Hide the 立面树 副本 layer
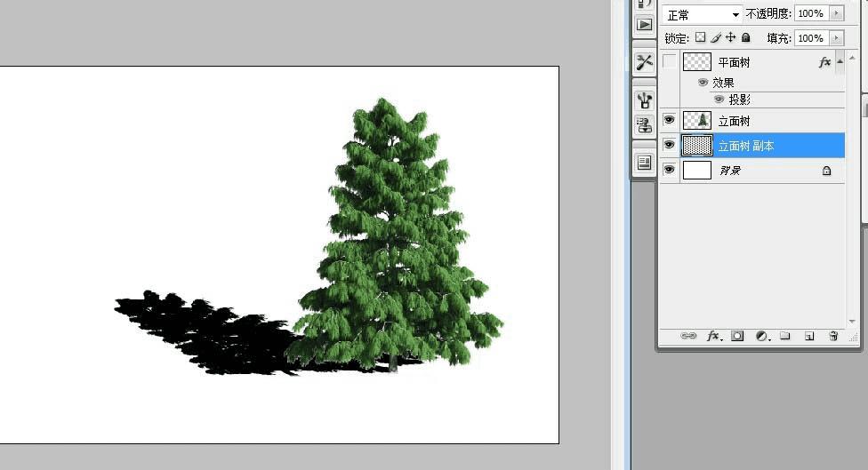Viewport: 868px width, 470px height. [670, 144]
